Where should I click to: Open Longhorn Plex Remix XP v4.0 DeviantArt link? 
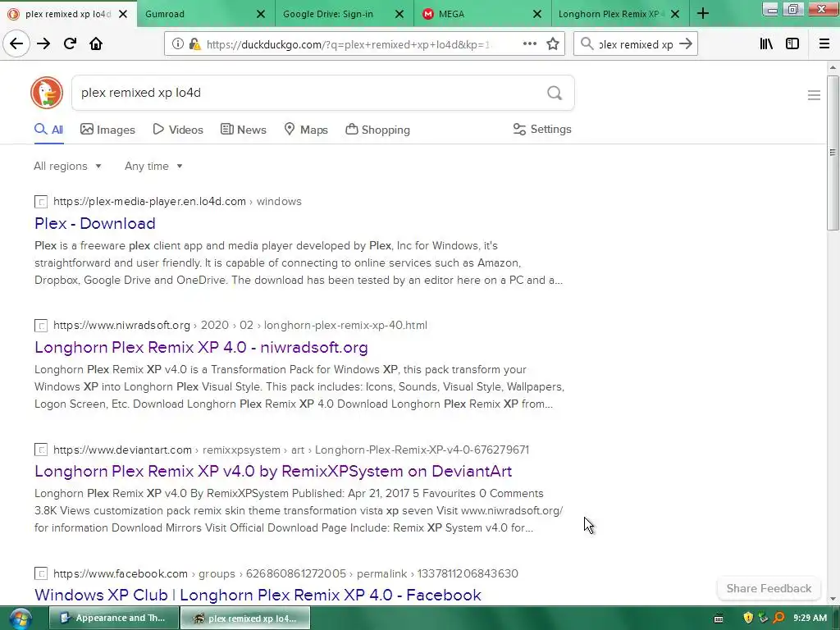tap(273, 471)
